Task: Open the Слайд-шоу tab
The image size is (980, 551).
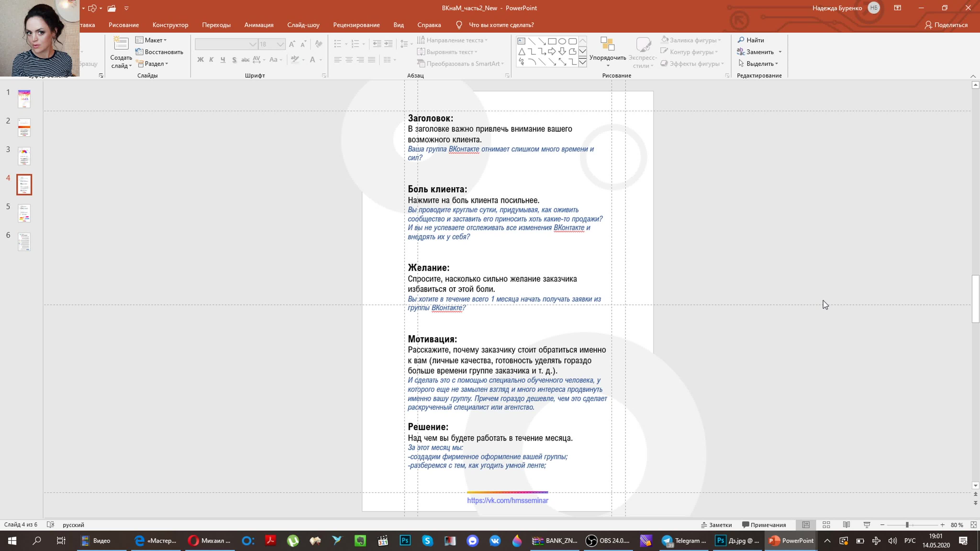Action: pos(303,25)
